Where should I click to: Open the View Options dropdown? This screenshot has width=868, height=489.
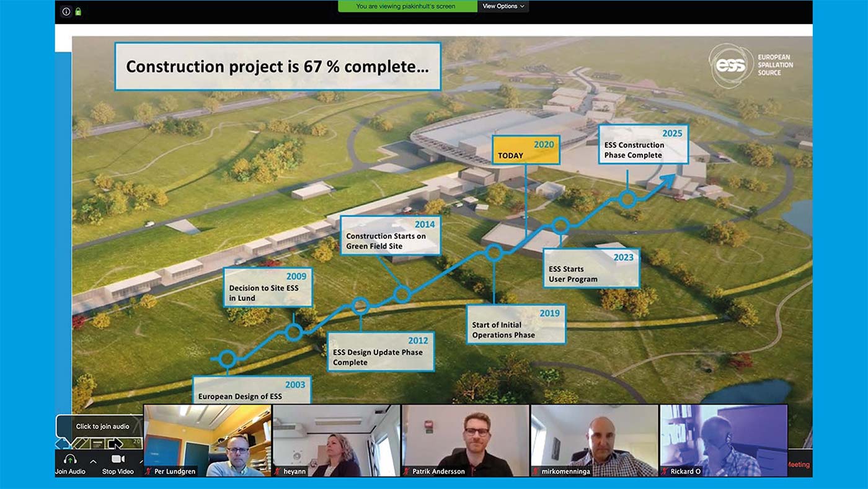(x=503, y=6)
